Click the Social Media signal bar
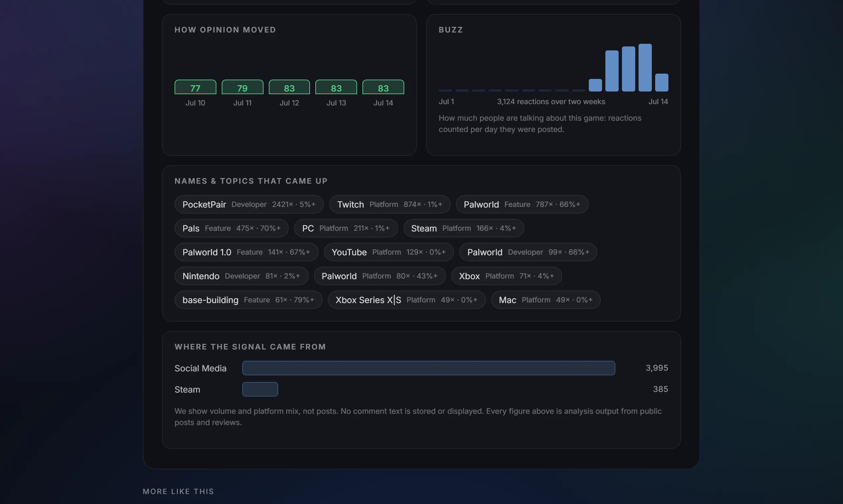 [428, 368]
